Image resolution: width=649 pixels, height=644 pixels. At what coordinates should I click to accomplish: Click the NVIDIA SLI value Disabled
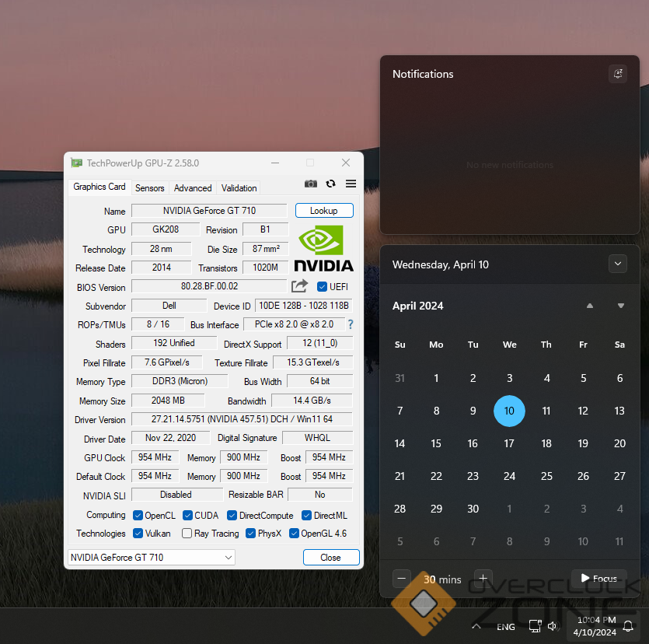pos(176,495)
